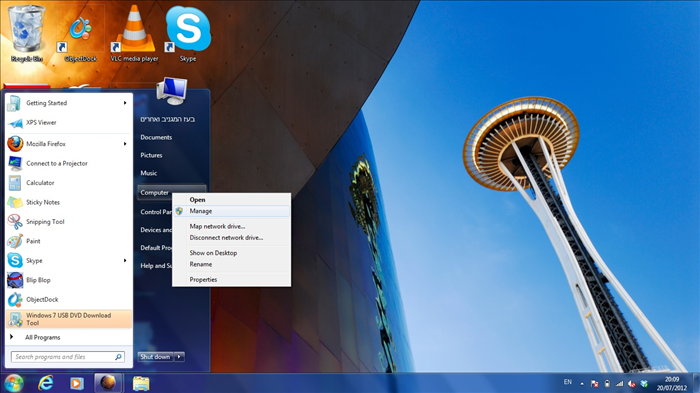Open Internet Explorer from the taskbar

(x=46, y=383)
